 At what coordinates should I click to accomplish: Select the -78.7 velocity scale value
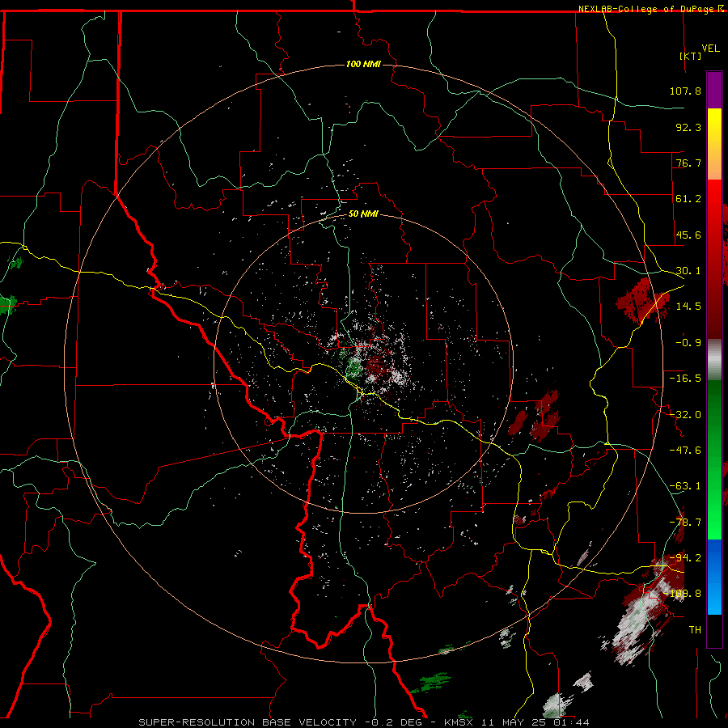[685, 523]
